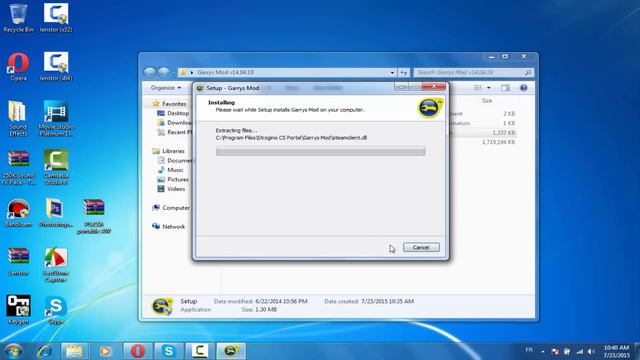Screen dimensions: 640x360
Task: Open the 2500 Sound FX Pack archive
Action: [18, 167]
